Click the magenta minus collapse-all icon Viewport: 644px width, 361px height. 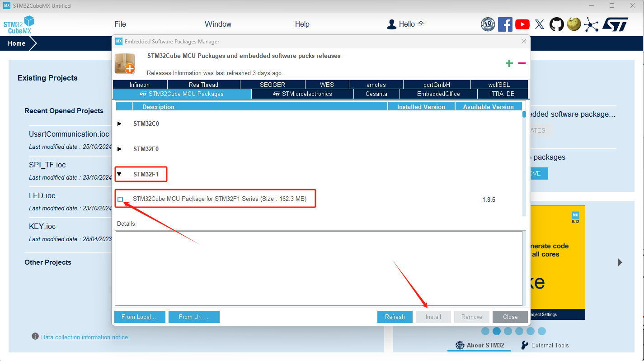[522, 63]
